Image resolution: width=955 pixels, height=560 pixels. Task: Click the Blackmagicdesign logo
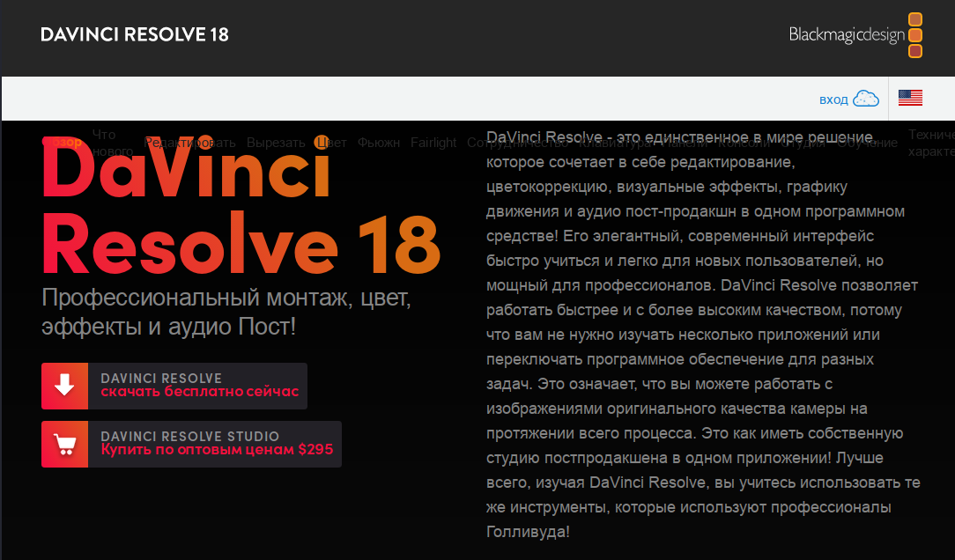855,34
